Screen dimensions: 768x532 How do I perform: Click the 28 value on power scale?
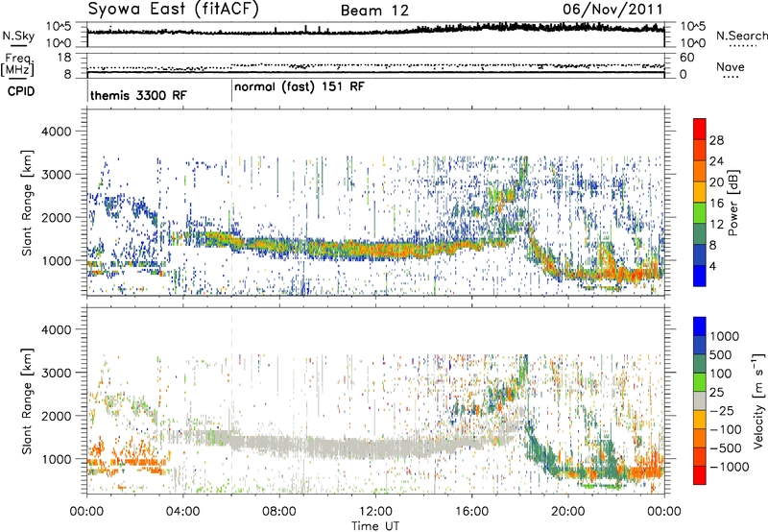[716, 140]
